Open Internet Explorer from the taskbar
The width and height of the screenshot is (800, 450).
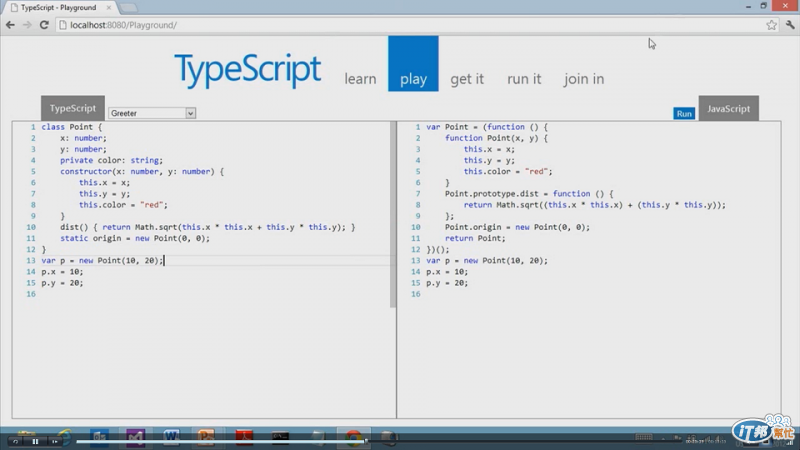[65, 437]
